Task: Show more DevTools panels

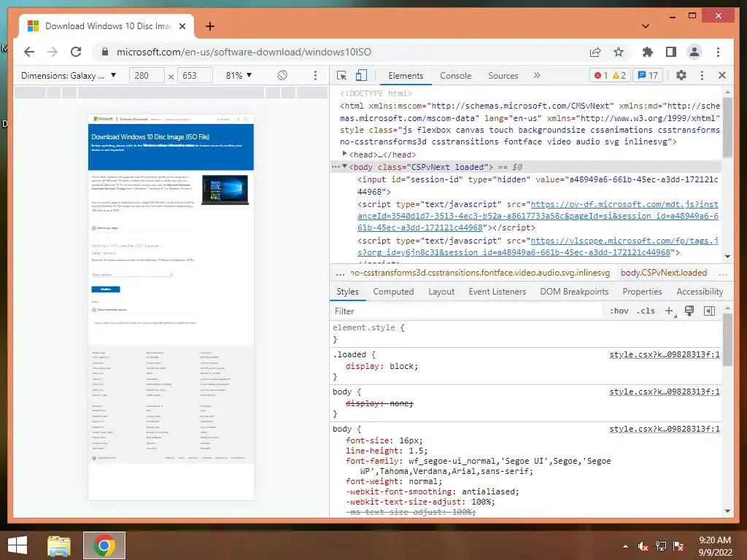Action: 537,75
